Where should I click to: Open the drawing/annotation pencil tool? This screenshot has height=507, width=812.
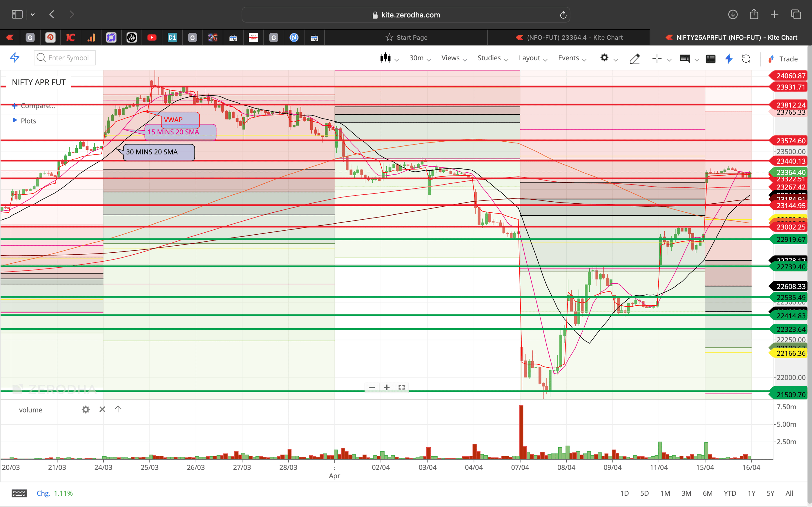pos(635,59)
